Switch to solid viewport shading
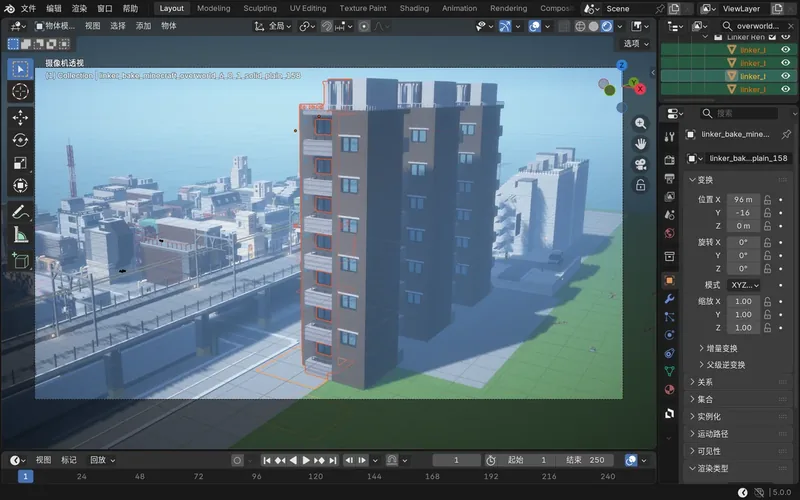The width and height of the screenshot is (800, 500). point(593,26)
